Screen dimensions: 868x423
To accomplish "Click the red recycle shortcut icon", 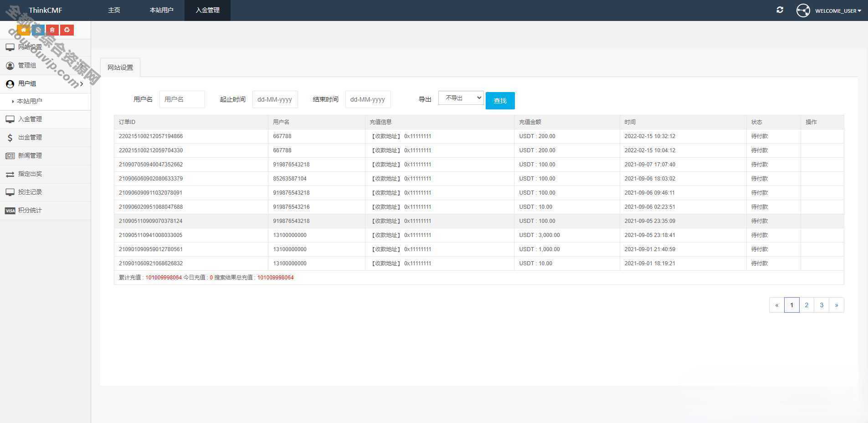I will pos(67,30).
